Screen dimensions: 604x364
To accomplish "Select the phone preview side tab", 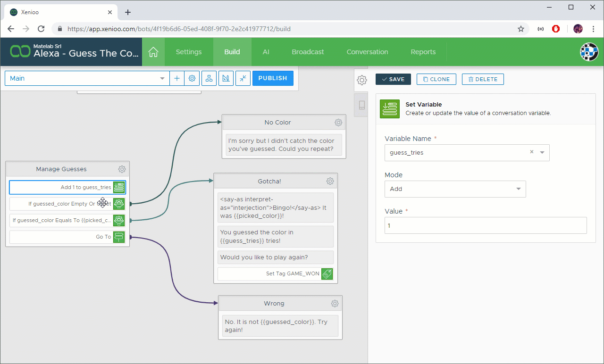I will [362, 105].
